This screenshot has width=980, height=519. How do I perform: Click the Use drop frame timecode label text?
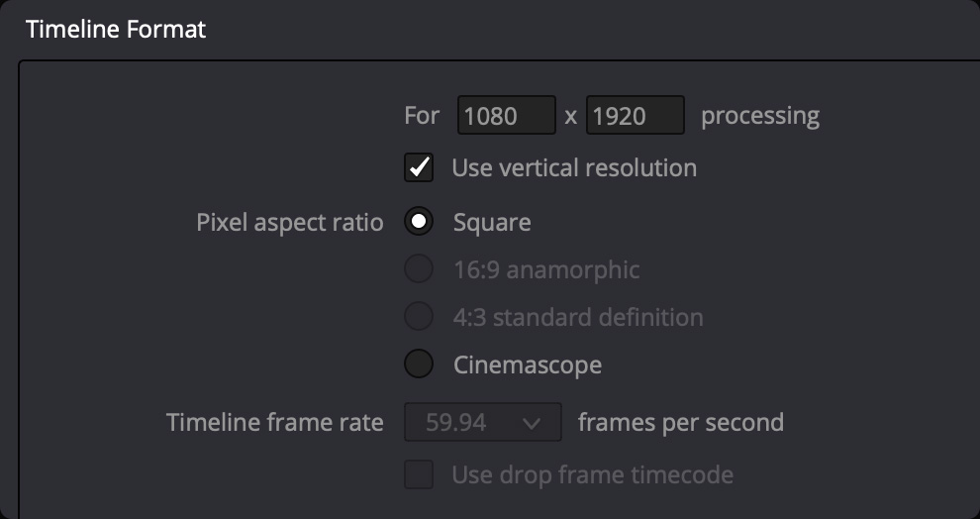[592, 475]
